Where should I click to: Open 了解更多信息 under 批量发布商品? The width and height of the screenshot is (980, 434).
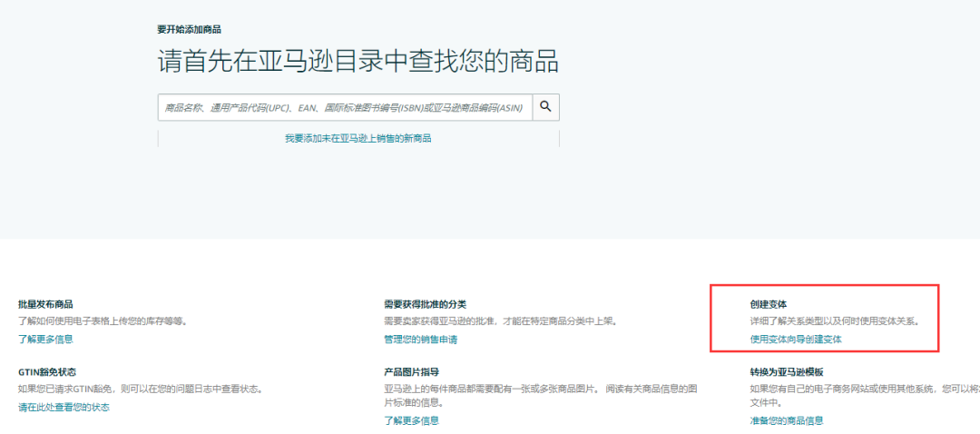click(x=45, y=339)
